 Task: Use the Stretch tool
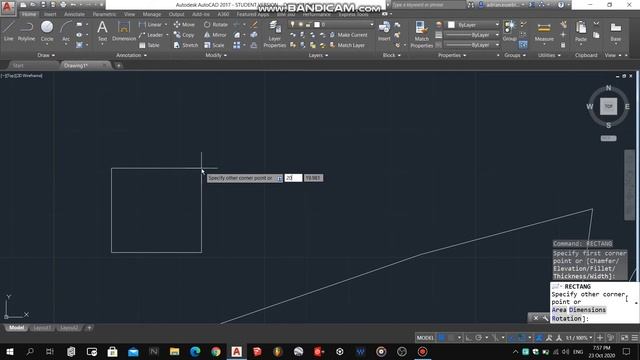[x=186, y=45]
